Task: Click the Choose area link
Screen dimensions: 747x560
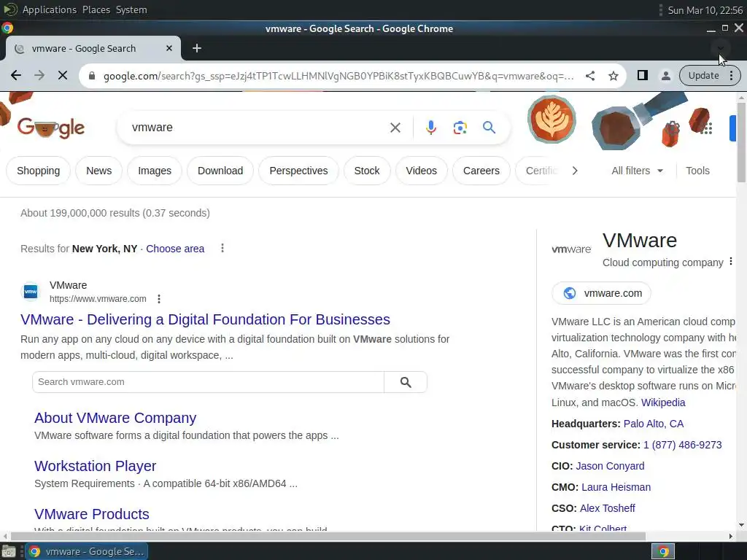Action: point(175,249)
